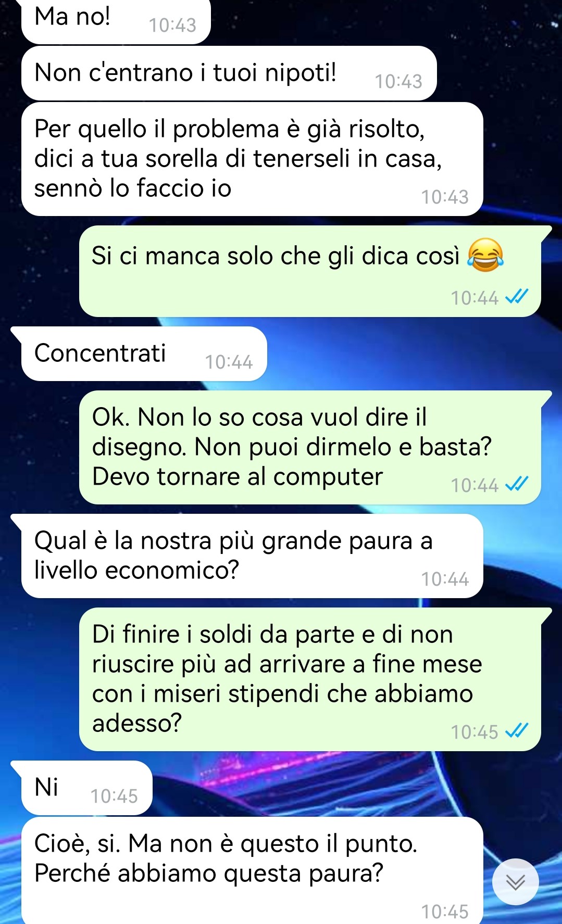Select 'Non c'entrano i tuoi nipoti!' message
562x924 pixels.
point(229,73)
